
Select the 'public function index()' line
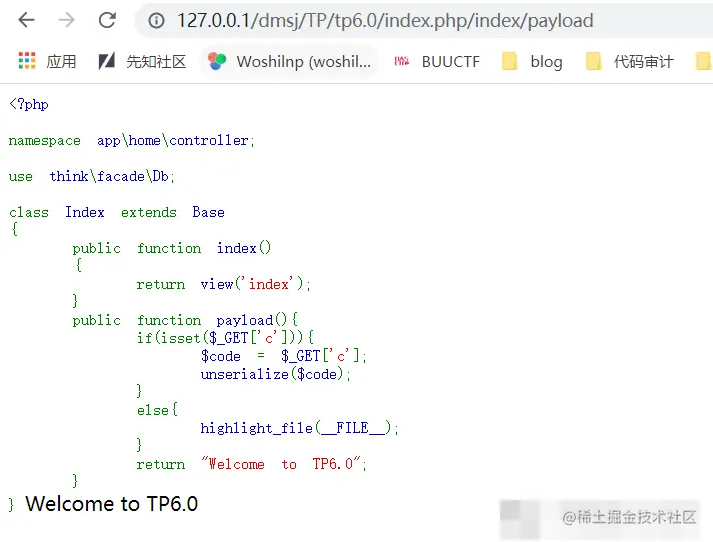pos(172,248)
